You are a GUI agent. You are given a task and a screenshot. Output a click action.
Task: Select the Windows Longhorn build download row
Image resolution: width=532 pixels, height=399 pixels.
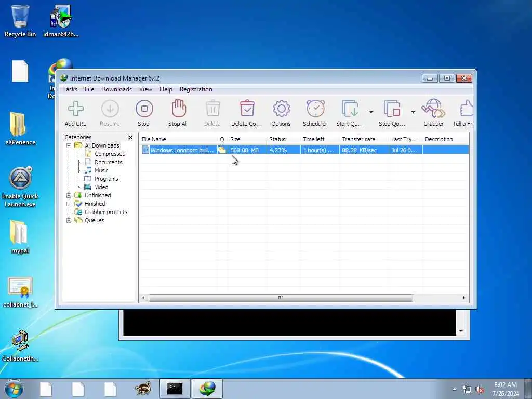point(305,150)
